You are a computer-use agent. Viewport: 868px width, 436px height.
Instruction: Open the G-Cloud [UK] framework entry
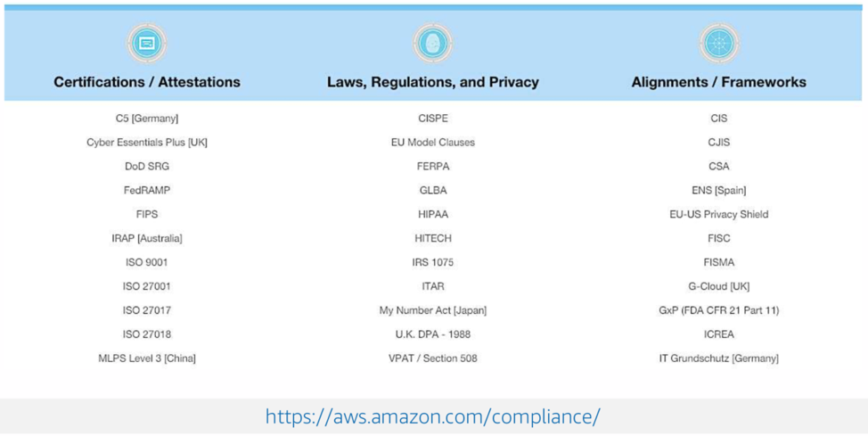click(718, 286)
